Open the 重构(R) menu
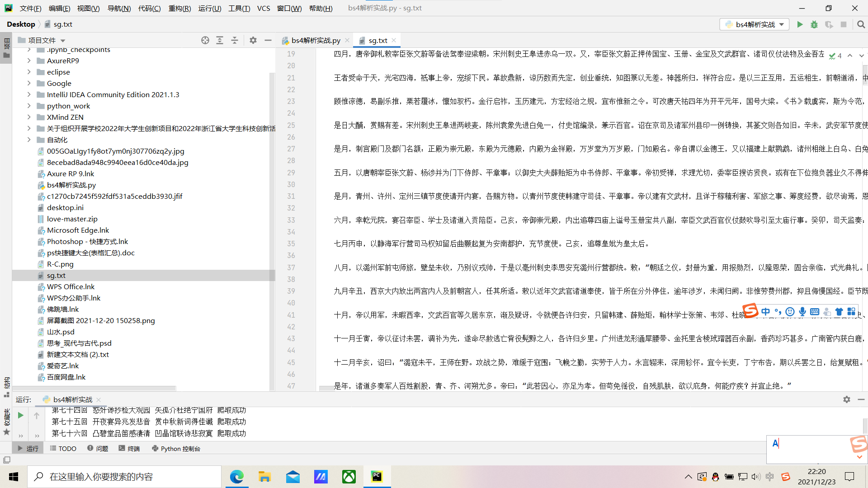868x488 pixels. pos(179,8)
